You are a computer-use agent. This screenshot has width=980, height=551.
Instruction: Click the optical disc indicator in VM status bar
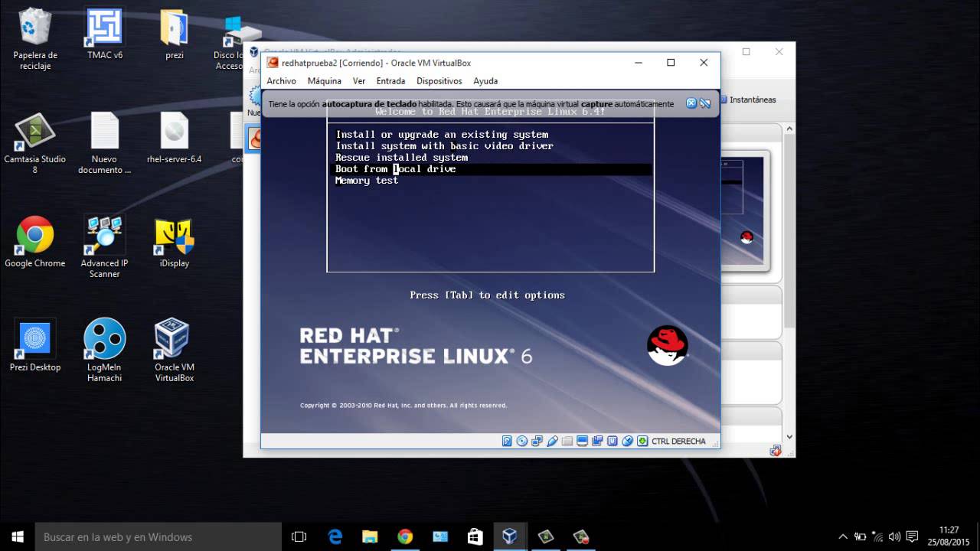[522, 441]
